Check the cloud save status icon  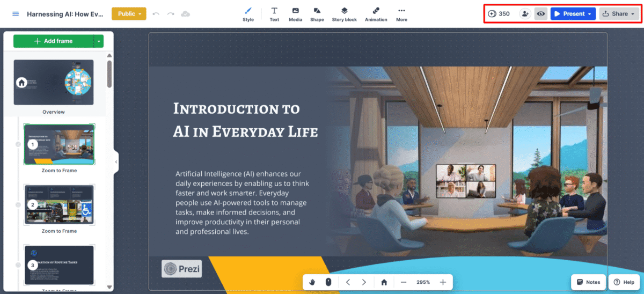(186, 14)
